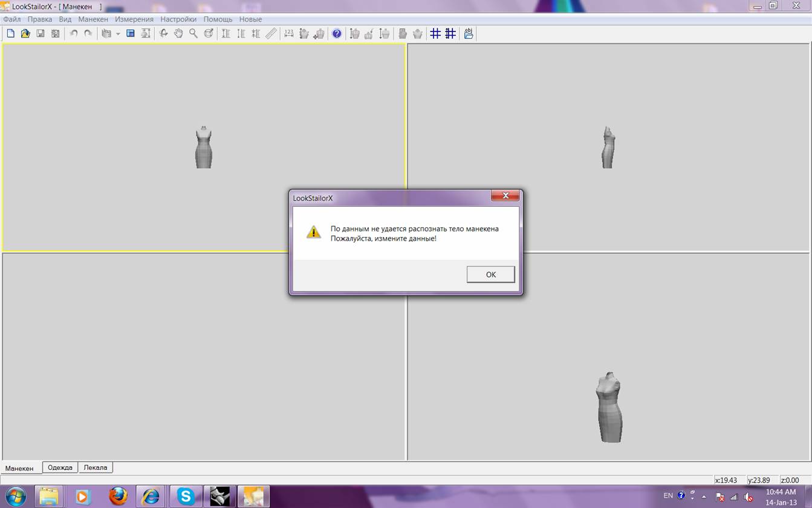Open the Настройки menu
This screenshot has width=812, height=508.
[178, 19]
